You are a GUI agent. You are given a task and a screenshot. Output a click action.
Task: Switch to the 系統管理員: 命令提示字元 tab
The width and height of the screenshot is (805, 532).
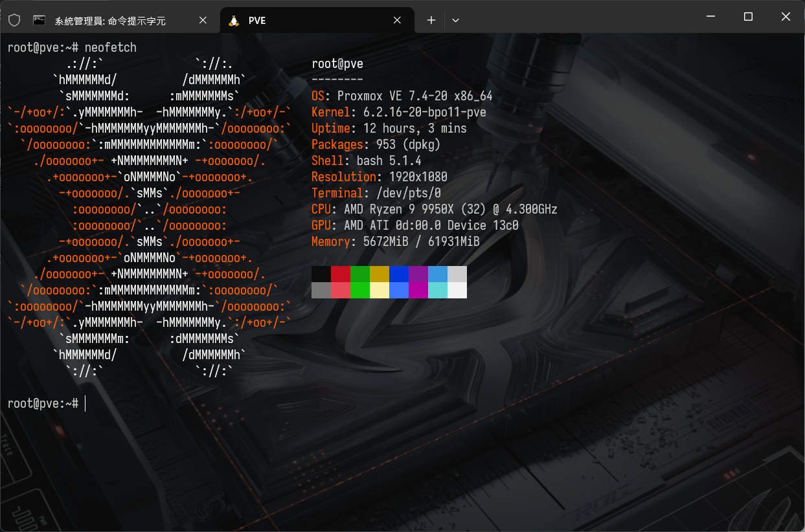[x=110, y=21]
